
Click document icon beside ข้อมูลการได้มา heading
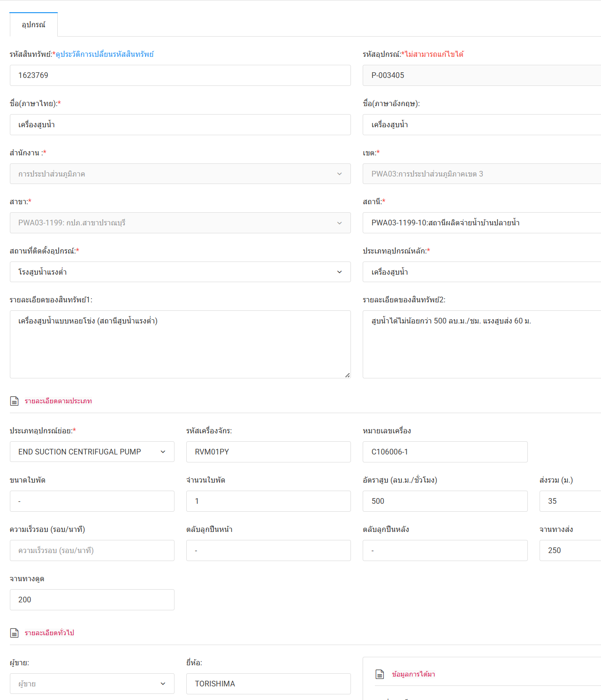tap(380, 674)
